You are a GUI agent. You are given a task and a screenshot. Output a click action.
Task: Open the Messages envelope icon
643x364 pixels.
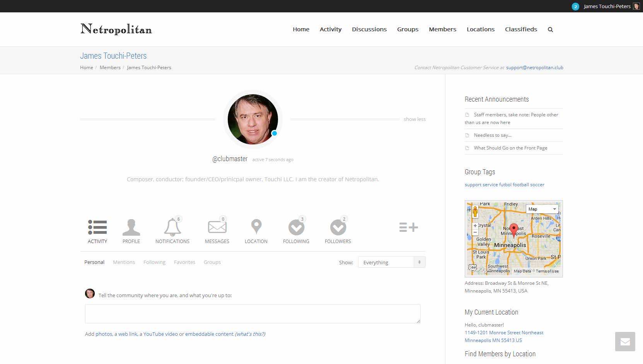click(x=217, y=228)
